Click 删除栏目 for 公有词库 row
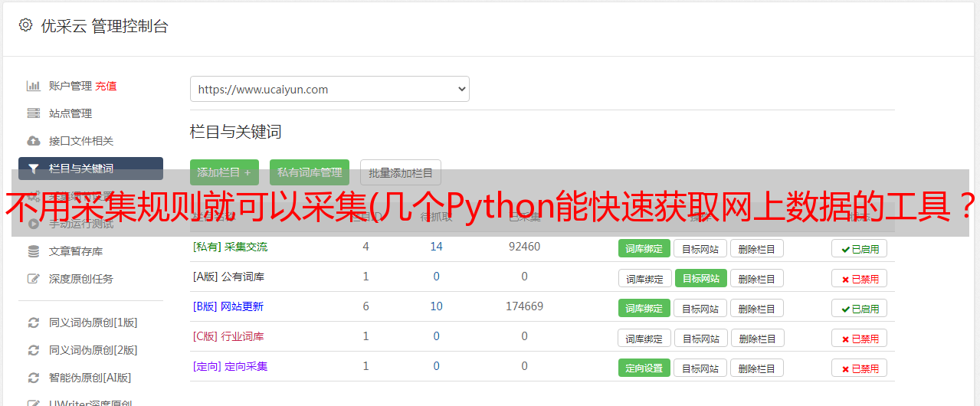The height and width of the screenshot is (406, 980). 757,278
